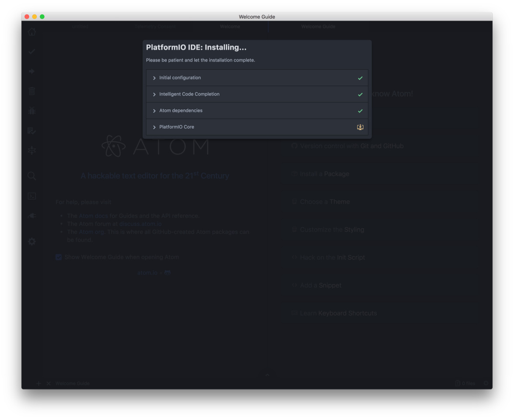Expand the Install a Package section
The image size is (514, 420).
(x=380, y=174)
